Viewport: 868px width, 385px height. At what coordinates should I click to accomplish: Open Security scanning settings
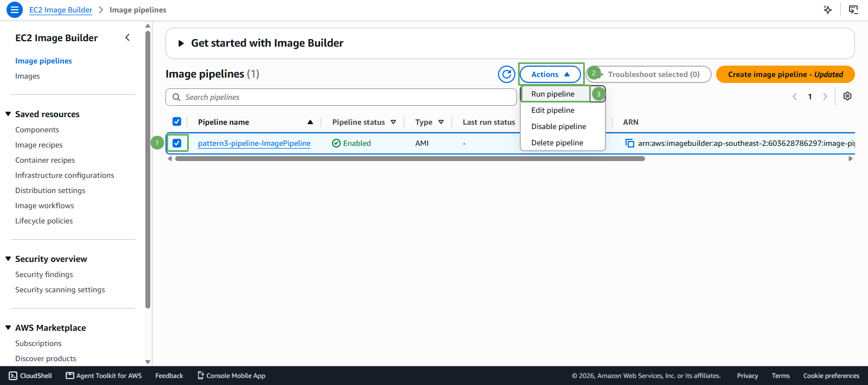(60, 290)
